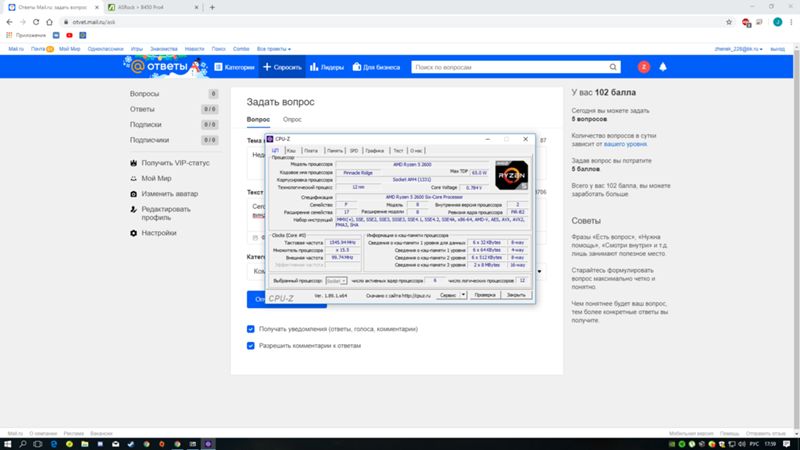Open CPU-Z taskbar icon
This screenshot has width=800, height=450.
208,444
